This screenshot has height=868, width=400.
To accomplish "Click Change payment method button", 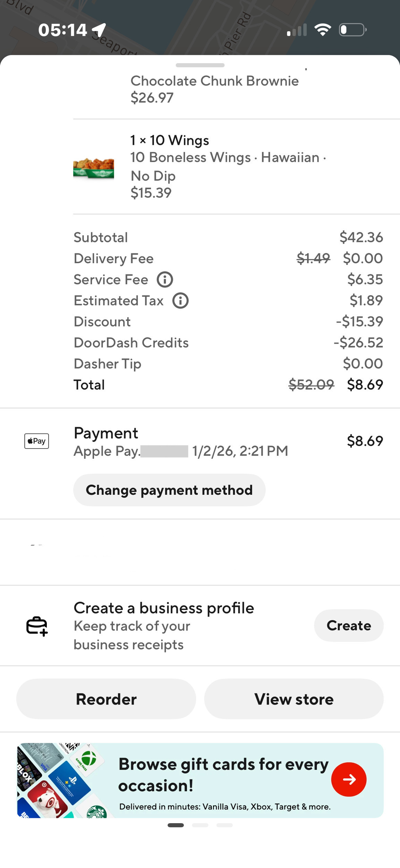I will point(169,490).
